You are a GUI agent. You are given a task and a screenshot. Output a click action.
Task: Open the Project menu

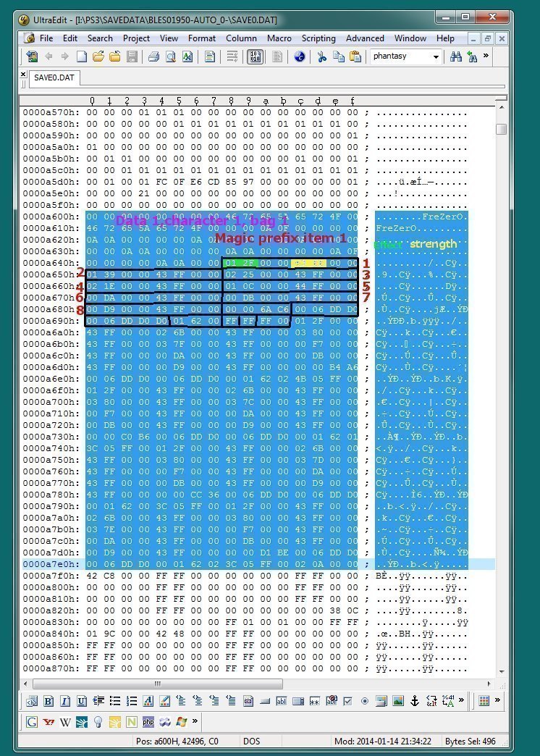136,38
